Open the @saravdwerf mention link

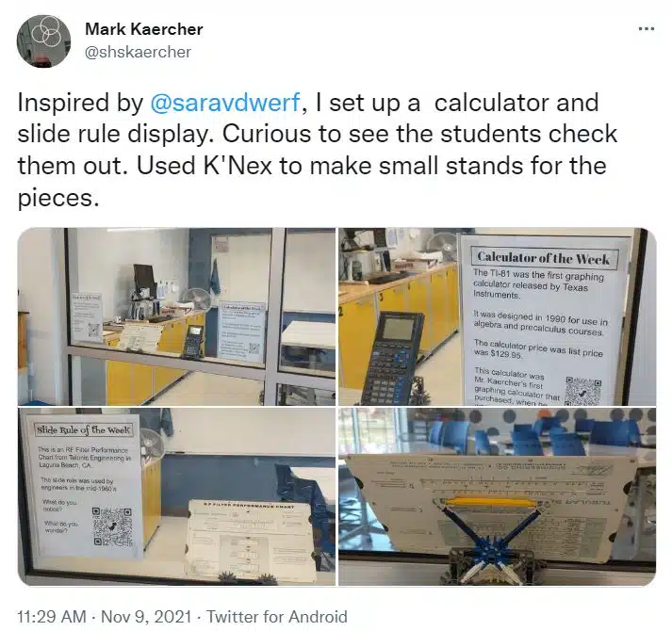point(225,103)
